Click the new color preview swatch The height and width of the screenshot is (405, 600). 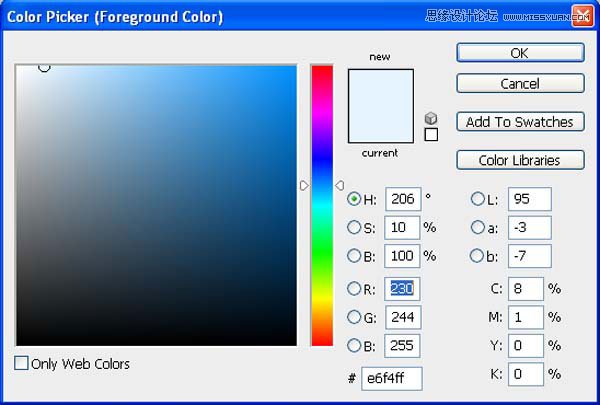[x=380, y=87]
